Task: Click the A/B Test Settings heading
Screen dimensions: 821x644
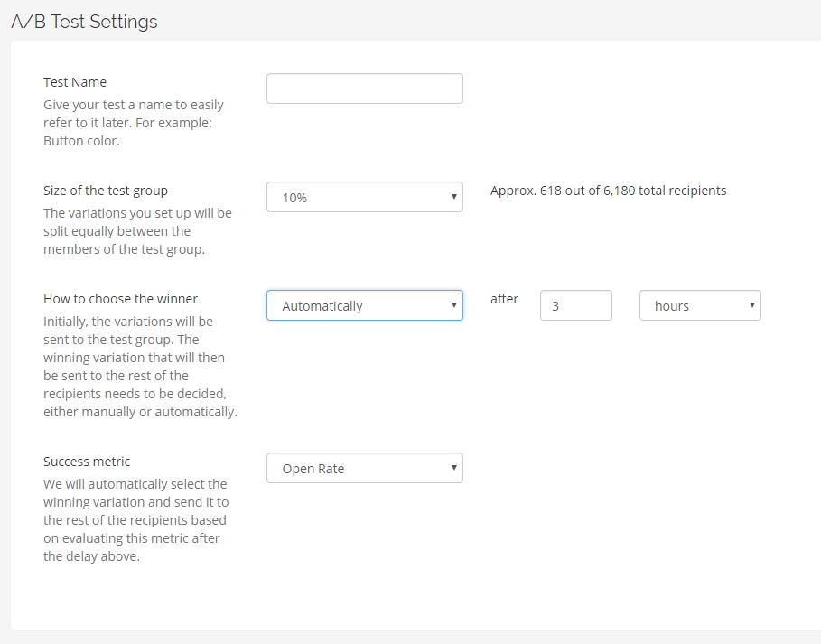Action: pos(84,22)
